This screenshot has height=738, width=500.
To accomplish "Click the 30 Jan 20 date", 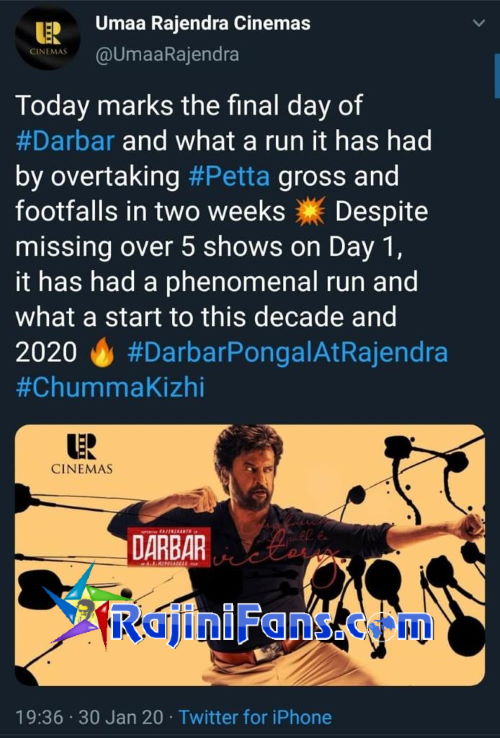I will coord(121,717).
